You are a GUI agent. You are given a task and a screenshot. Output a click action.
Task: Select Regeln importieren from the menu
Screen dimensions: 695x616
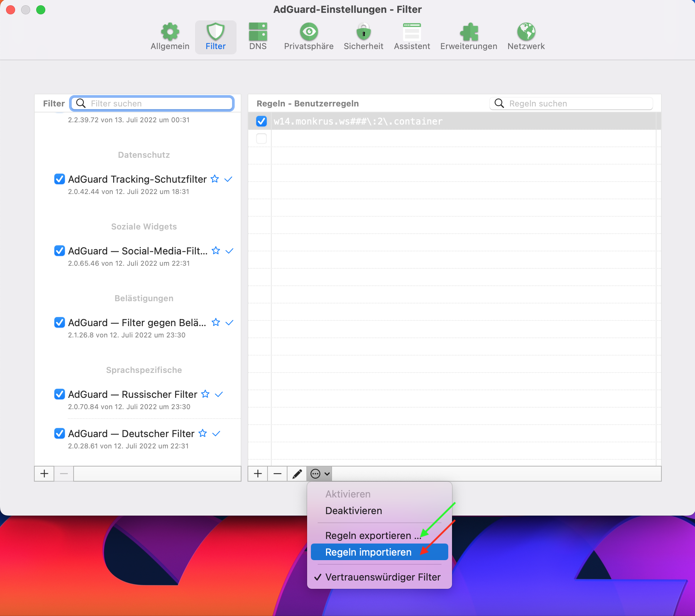(380, 552)
